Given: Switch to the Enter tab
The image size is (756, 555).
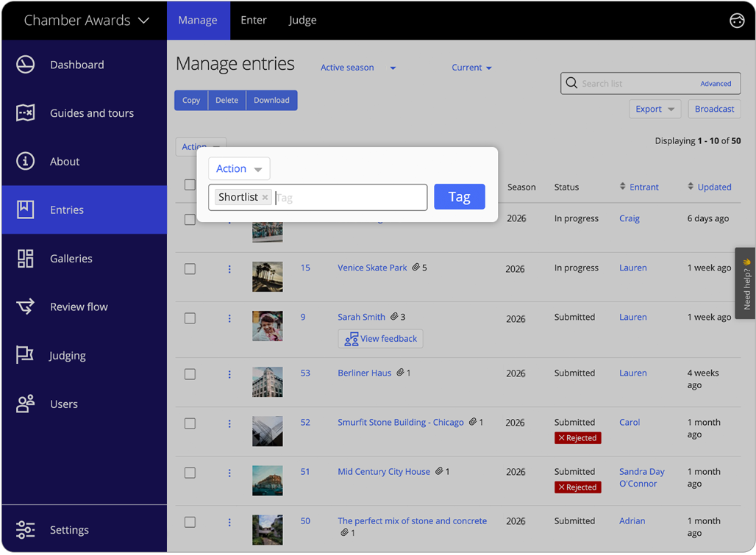Looking at the screenshot, I should pyautogui.click(x=254, y=20).
